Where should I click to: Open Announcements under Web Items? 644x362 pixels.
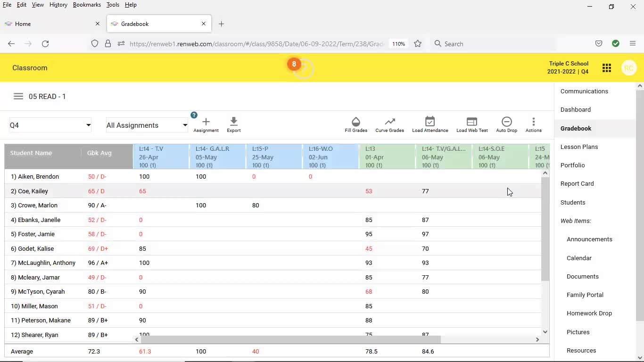(589, 239)
